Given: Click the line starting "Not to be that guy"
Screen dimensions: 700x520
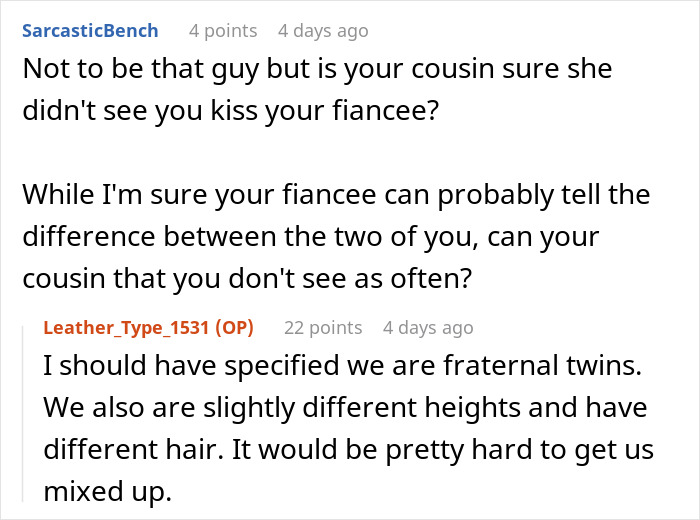Looking at the screenshot, I should [317, 69].
